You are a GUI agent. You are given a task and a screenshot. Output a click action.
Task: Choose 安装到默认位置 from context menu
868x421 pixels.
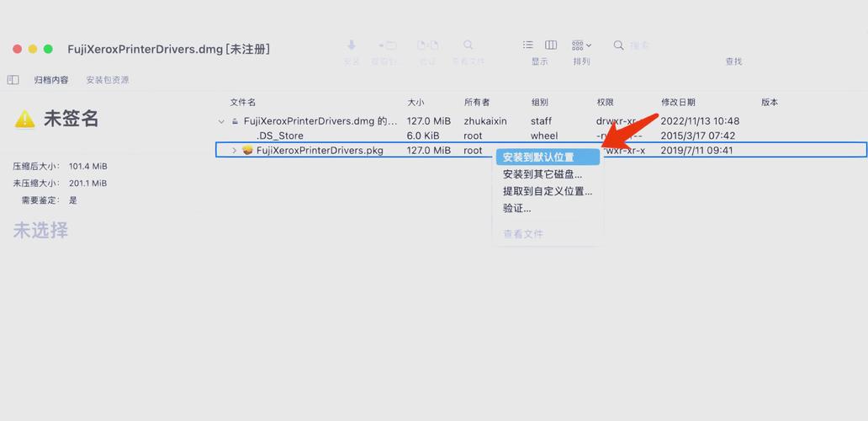[548, 157]
